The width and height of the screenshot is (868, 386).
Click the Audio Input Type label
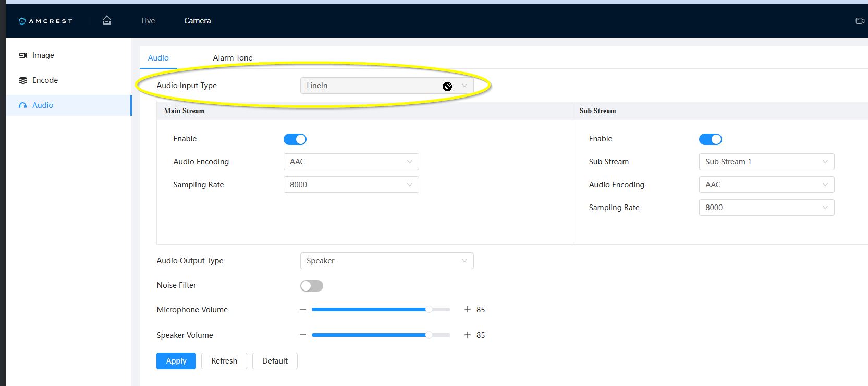point(187,86)
